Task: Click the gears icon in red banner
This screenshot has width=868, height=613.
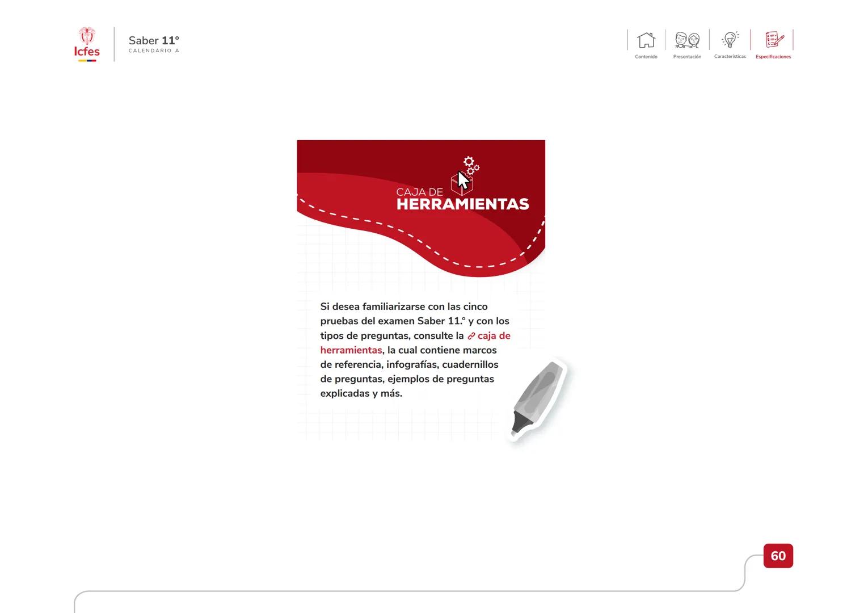Action: click(471, 165)
